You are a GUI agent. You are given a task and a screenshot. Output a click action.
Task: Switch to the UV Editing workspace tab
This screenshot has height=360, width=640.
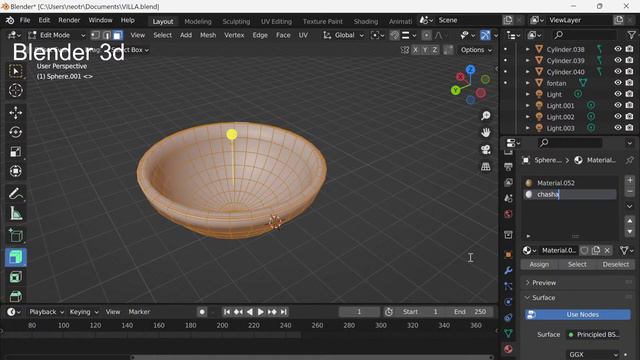(x=276, y=21)
